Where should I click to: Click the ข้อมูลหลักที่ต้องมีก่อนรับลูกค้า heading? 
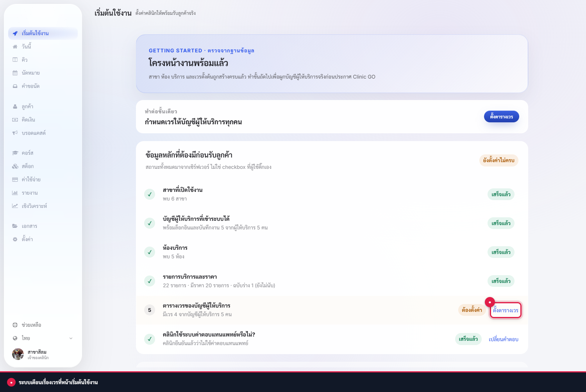(x=189, y=155)
